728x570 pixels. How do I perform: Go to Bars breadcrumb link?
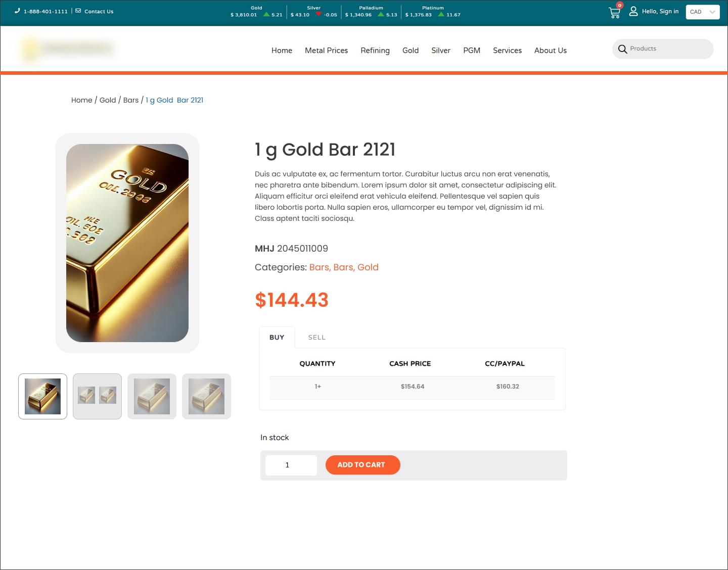click(x=131, y=100)
